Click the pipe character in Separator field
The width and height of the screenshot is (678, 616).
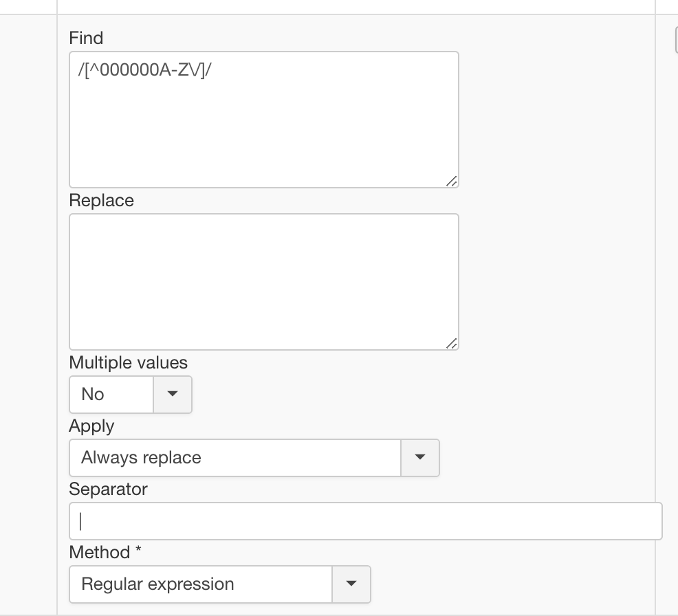click(81, 521)
